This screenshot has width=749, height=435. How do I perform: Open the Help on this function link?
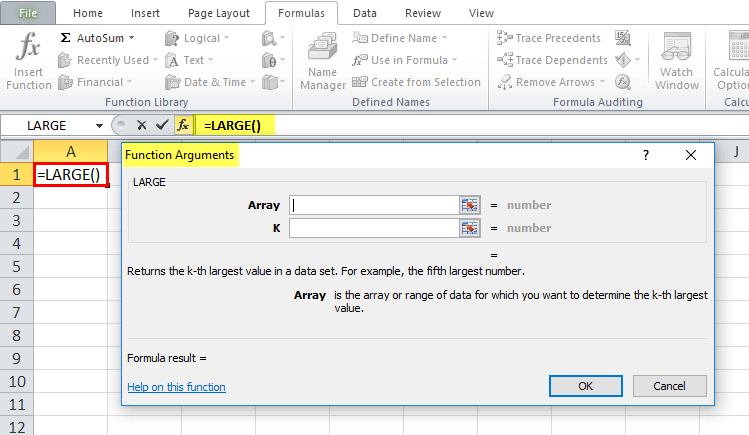click(x=176, y=387)
